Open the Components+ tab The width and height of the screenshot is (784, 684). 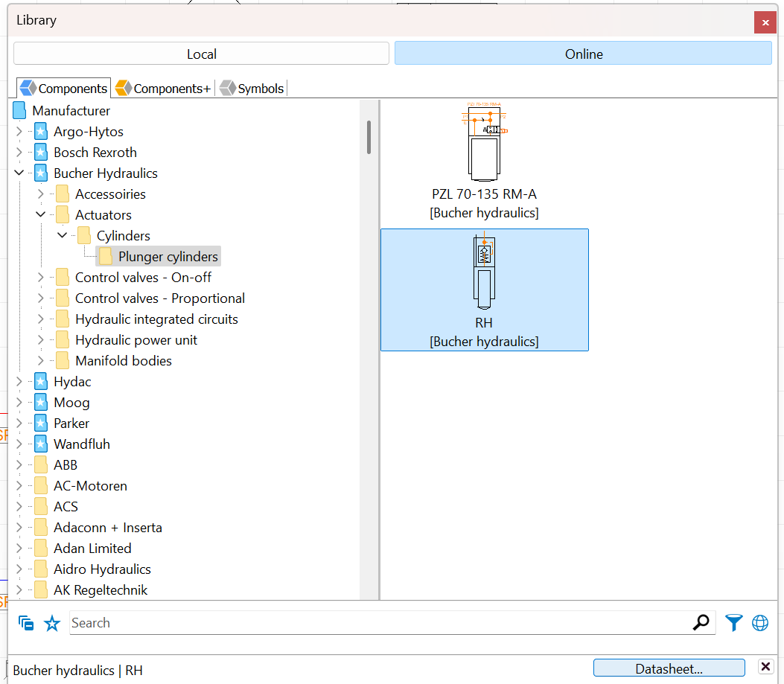coord(163,89)
